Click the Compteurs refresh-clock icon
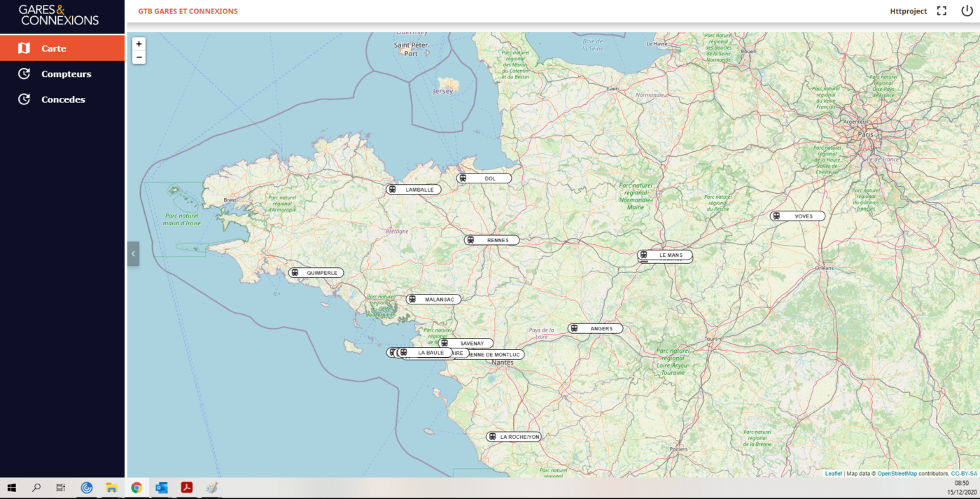The width and height of the screenshot is (980, 499). [x=24, y=73]
